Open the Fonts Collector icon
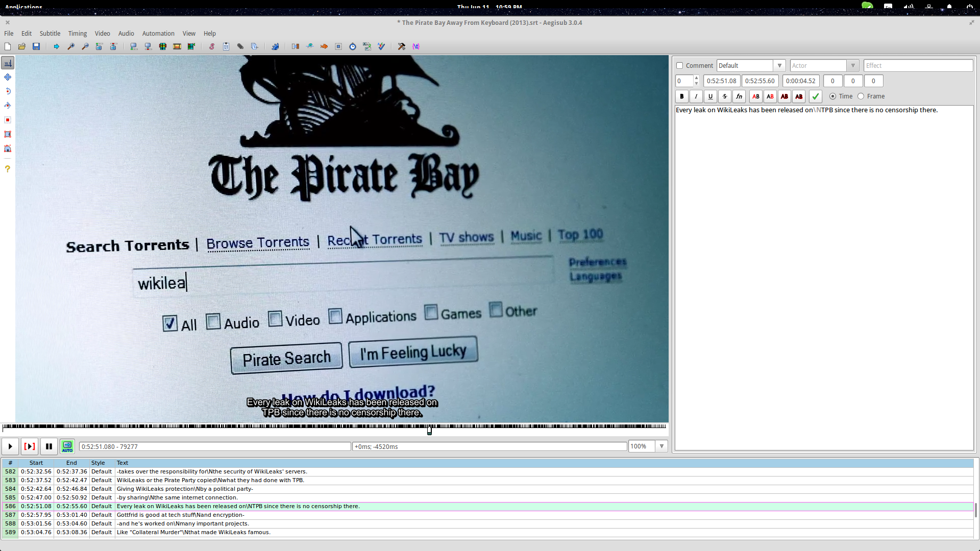 tap(255, 46)
